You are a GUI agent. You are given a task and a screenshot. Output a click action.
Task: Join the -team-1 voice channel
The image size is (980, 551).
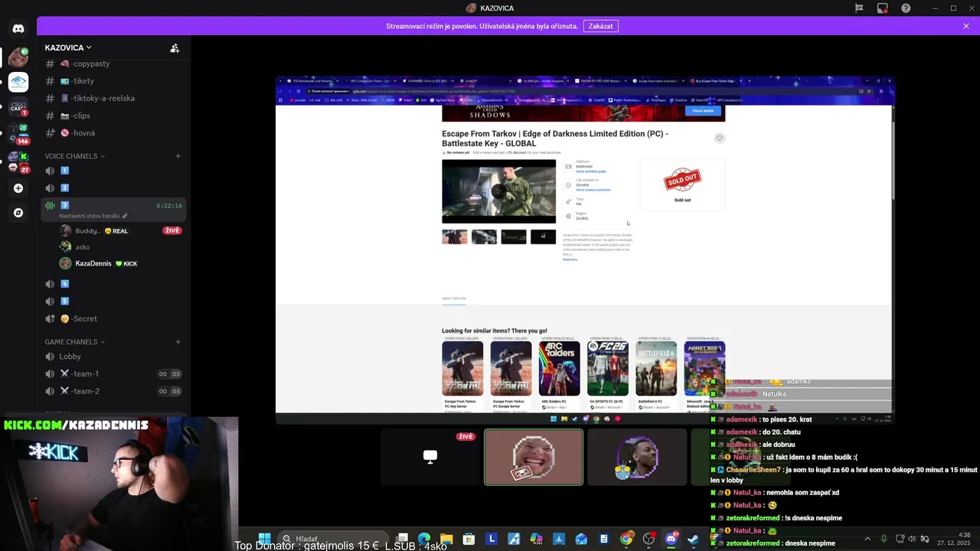point(113,374)
